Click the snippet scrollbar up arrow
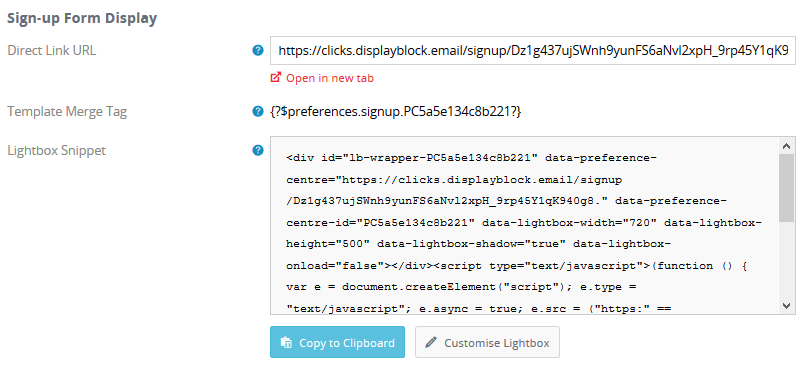Image resolution: width=806 pixels, height=369 pixels. (786, 146)
